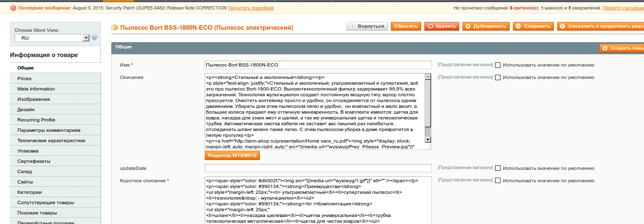The height and width of the screenshot is (224, 644).
Task: Open the Похожие товары tab
Action: click(x=55, y=213)
